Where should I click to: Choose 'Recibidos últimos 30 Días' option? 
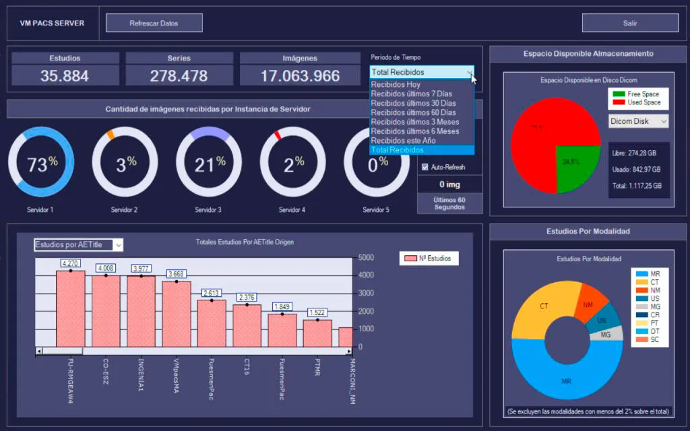pyautogui.click(x=408, y=104)
